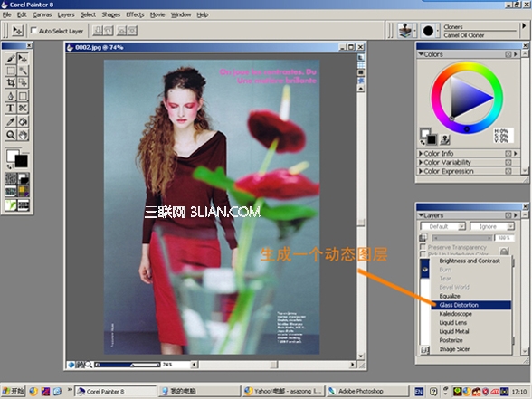This screenshot has width=532, height=399.
Task: Toggle Pick Up Underlying Color checkbox
Action: coord(423,253)
